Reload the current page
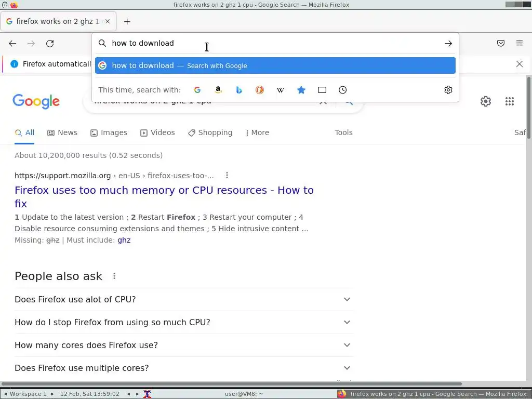The width and height of the screenshot is (532, 399). click(x=50, y=44)
